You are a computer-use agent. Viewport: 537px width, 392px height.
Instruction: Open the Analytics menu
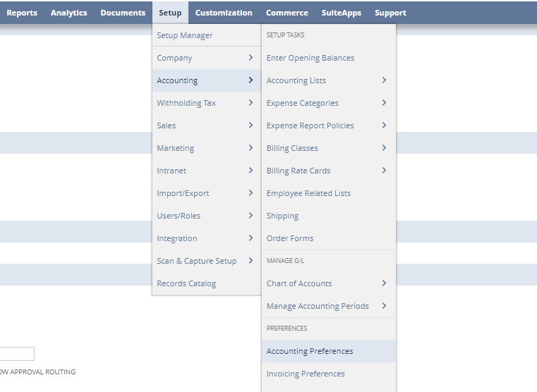(x=69, y=13)
